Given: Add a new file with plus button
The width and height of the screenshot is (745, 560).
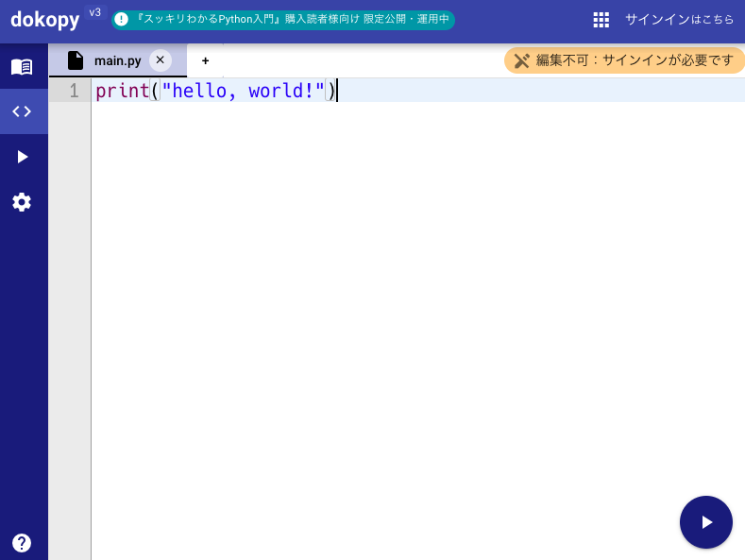Looking at the screenshot, I should coord(205,60).
